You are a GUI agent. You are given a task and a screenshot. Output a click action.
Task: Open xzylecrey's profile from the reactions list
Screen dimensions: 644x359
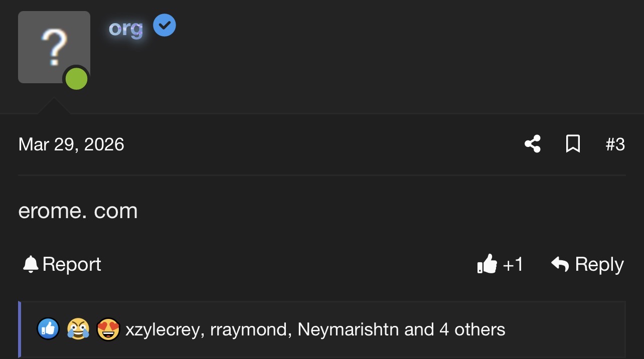tap(162, 330)
